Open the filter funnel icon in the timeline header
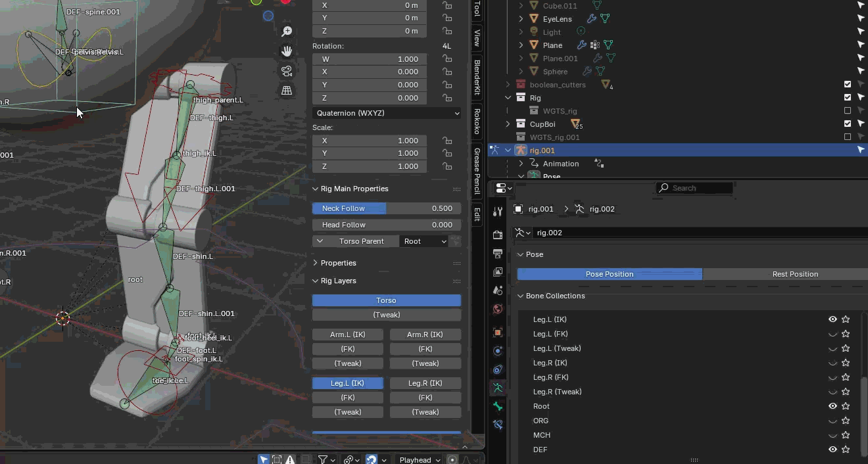This screenshot has height=464, width=868. click(322, 459)
